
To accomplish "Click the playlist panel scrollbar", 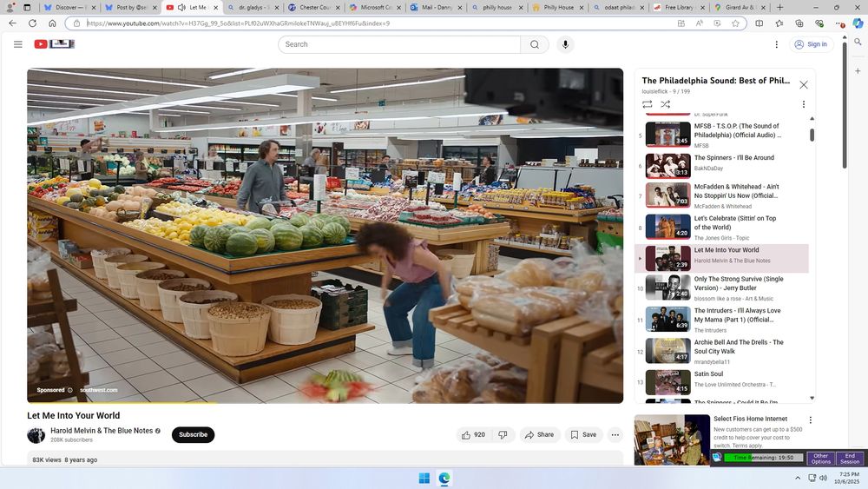I will 812,135.
